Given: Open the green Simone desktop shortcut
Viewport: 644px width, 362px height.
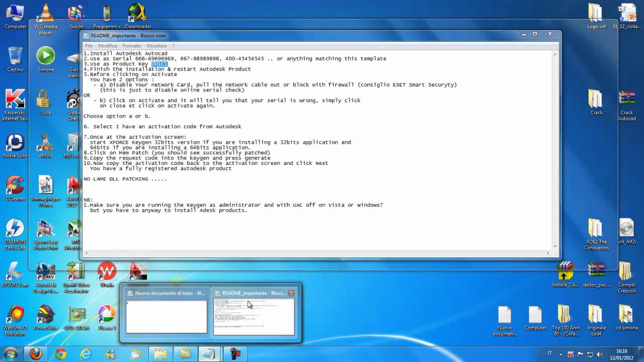Looking at the screenshot, I should click(x=46, y=59).
